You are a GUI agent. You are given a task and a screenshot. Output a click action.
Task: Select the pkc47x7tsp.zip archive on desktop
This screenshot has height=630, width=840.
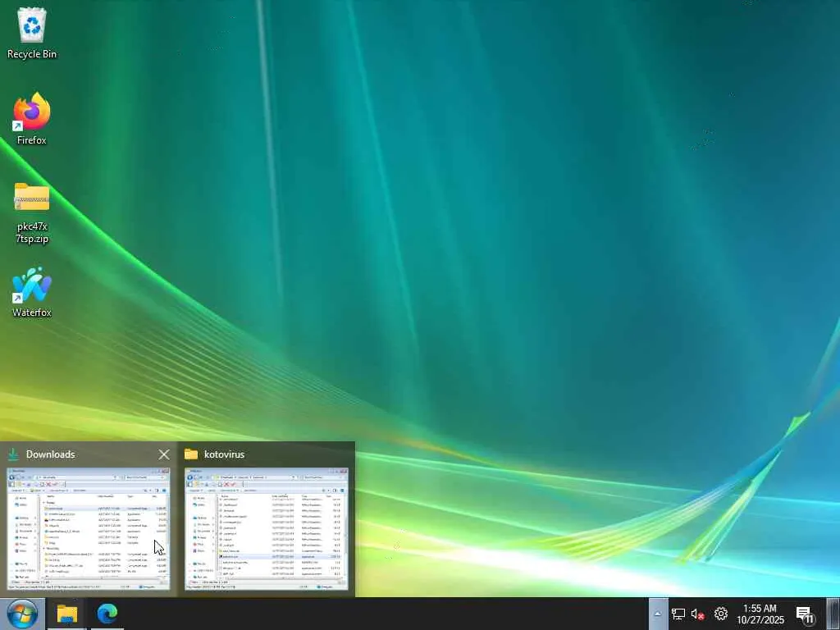(x=32, y=212)
